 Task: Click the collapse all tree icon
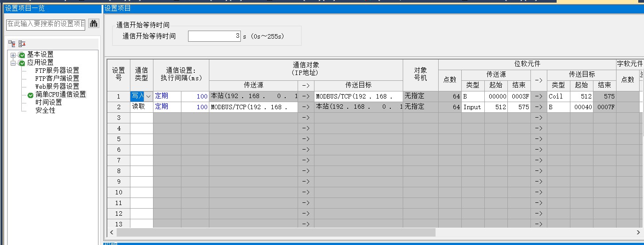click(22, 43)
